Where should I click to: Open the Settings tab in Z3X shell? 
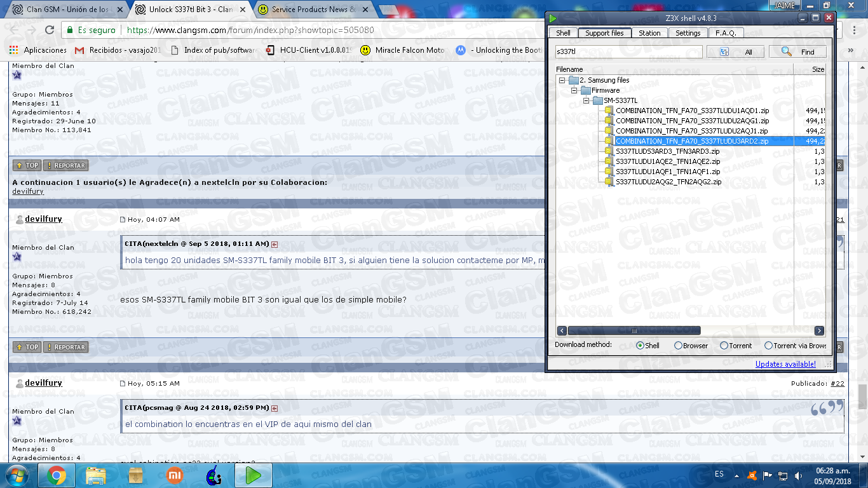coord(688,33)
